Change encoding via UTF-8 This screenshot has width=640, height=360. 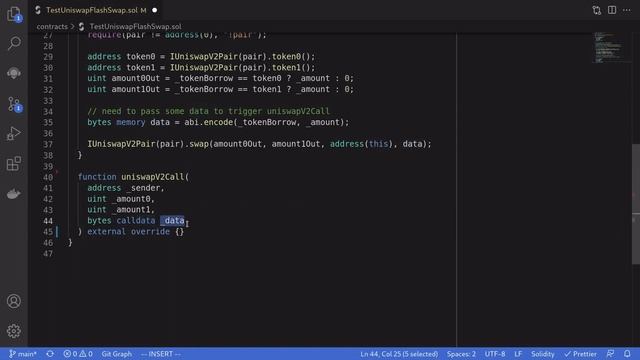(x=495, y=354)
